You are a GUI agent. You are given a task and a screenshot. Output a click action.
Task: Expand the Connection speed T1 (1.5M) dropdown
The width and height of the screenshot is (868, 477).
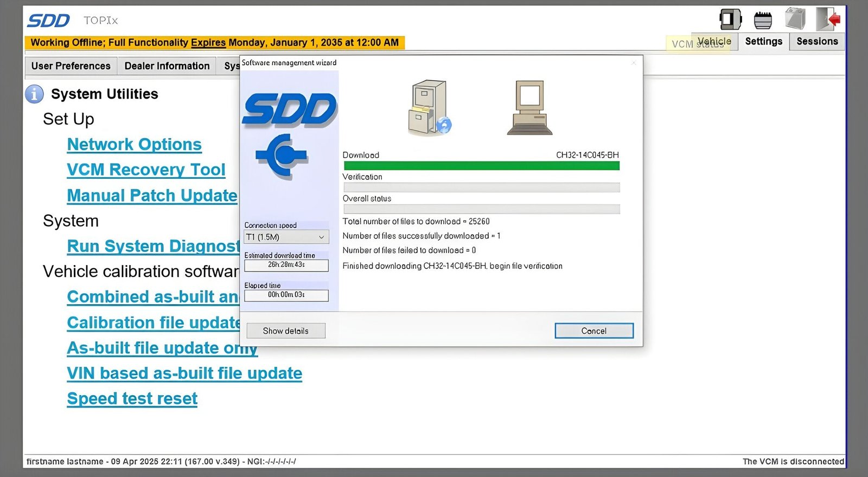pyautogui.click(x=286, y=237)
